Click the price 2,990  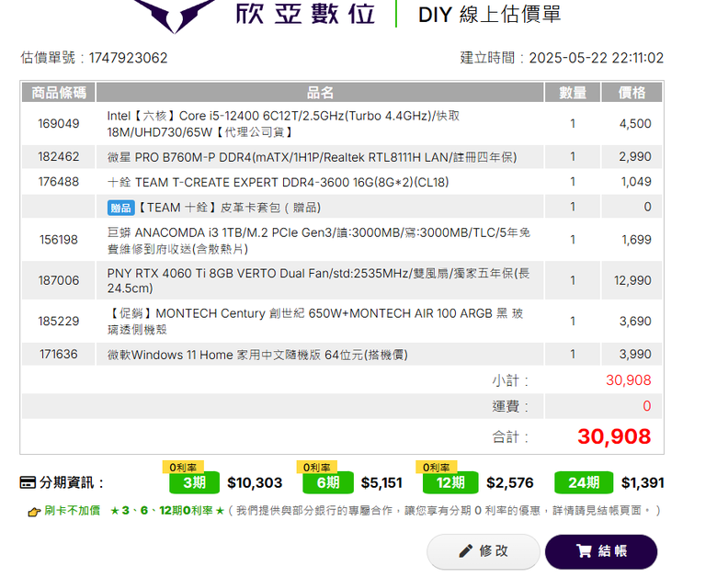[x=635, y=157]
